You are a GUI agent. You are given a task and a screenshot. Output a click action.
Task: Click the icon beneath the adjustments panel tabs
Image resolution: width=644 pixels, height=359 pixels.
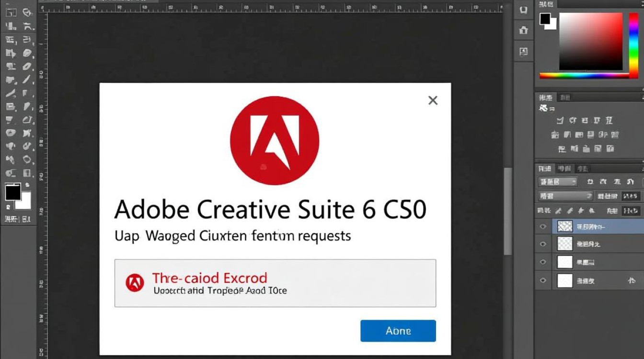click(544, 109)
